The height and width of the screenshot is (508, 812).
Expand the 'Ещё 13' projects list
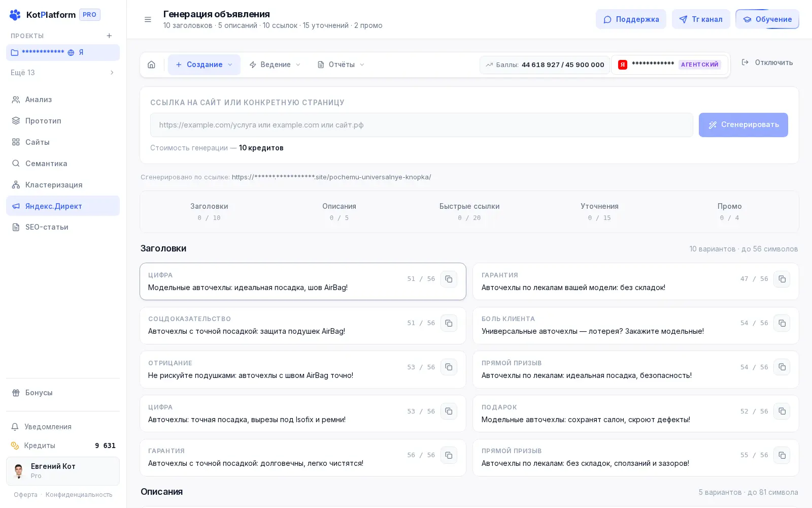point(63,73)
